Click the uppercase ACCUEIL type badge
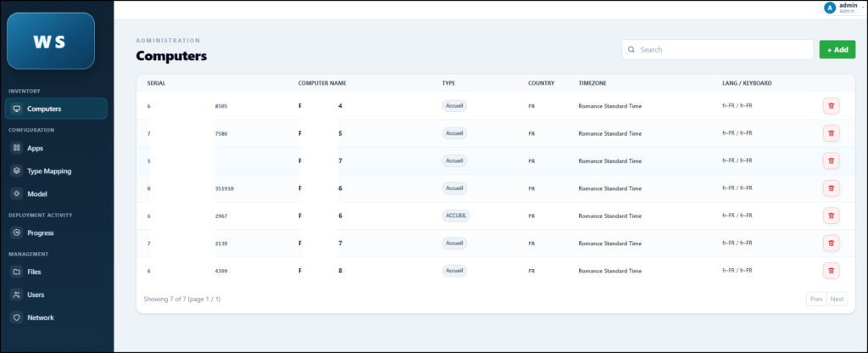This screenshot has height=353, width=868. (456, 216)
